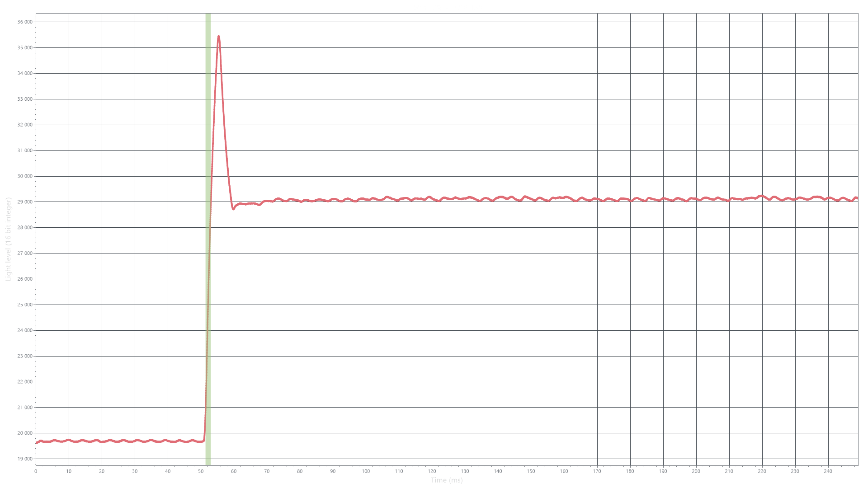Click the 19 000 y-axis tick label
The image size is (868, 488).
24,459
